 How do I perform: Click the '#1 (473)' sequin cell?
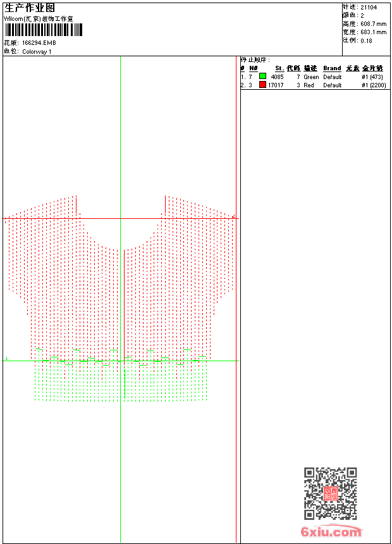pos(372,77)
